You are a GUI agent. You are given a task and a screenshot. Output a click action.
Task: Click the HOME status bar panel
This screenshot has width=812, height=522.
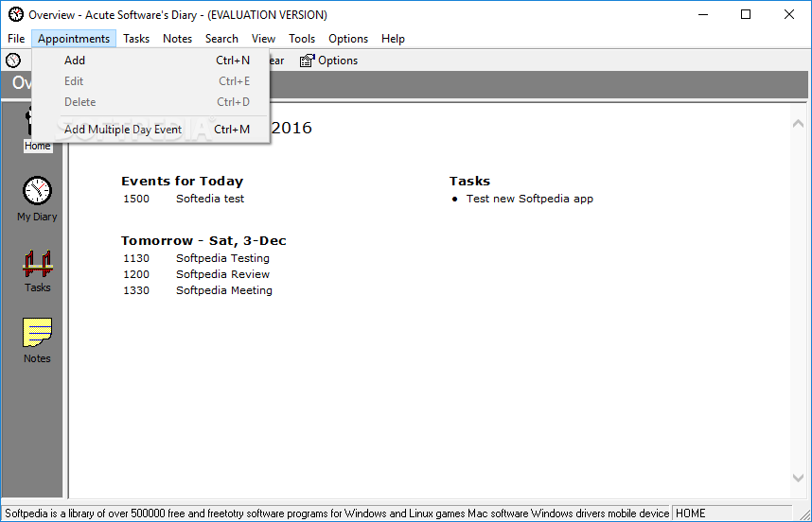[732, 513]
